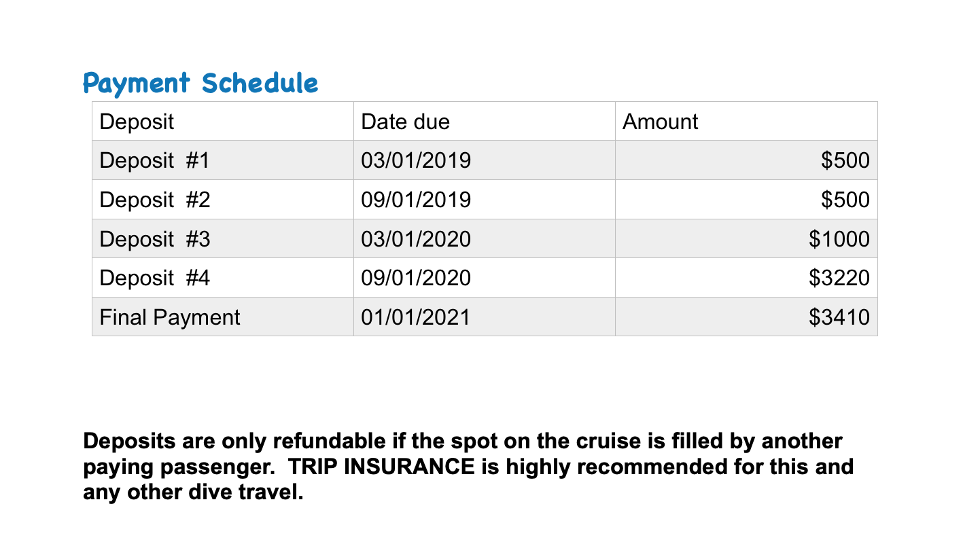Select the Payment Schedule heading

pos(200,84)
